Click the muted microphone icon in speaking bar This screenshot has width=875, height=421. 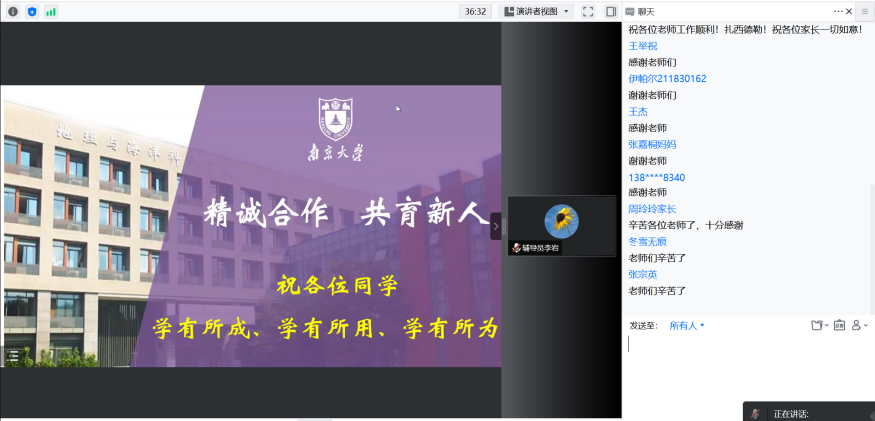click(x=756, y=413)
